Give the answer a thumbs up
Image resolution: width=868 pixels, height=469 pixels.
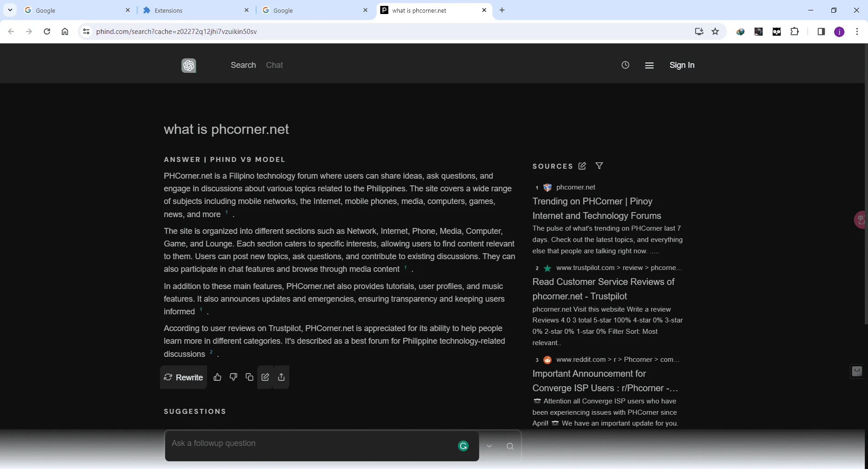click(217, 377)
